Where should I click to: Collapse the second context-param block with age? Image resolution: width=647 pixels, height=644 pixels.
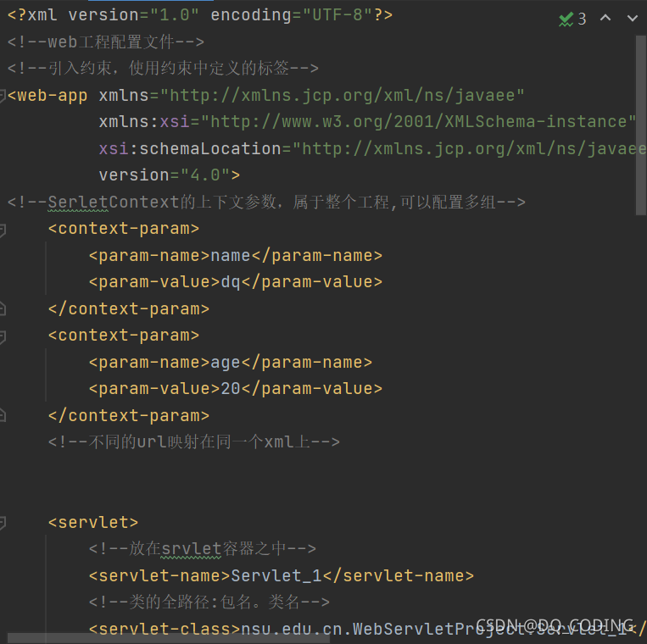(2, 336)
